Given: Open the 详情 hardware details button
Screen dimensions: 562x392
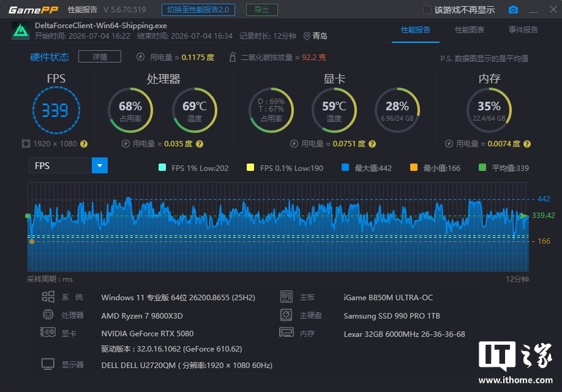Looking at the screenshot, I should [100, 57].
